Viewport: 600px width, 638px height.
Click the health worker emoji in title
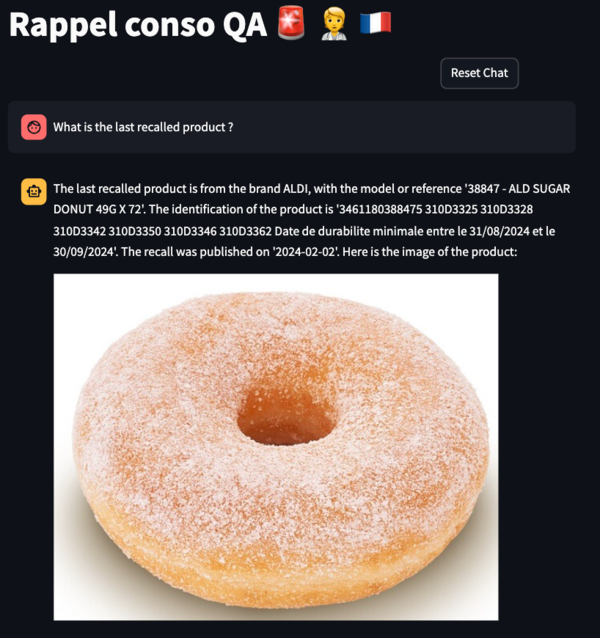334,24
